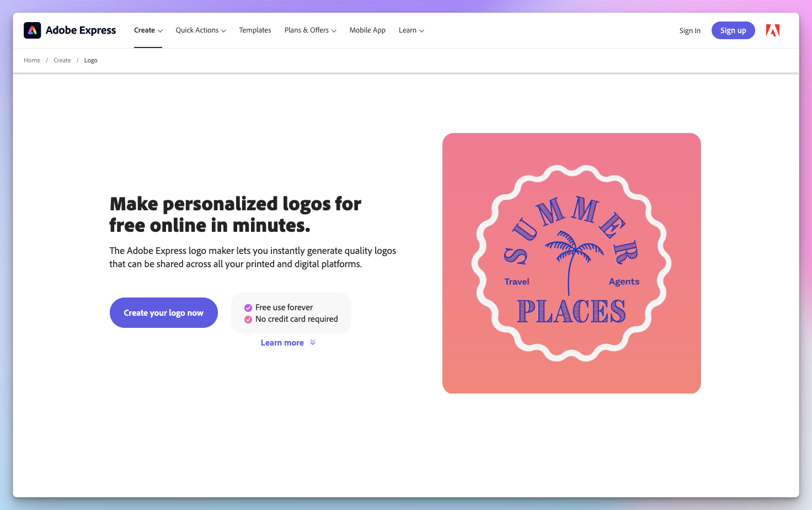Navigate to Create breadcrumb link
Viewport: 812px width, 510px height.
pyautogui.click(x=62, y=60)
